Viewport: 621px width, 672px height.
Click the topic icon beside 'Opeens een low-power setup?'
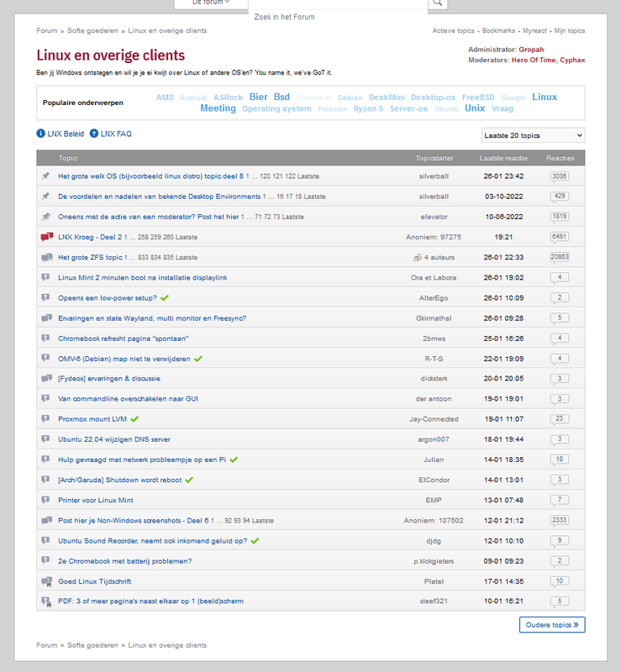click(45, 297)
